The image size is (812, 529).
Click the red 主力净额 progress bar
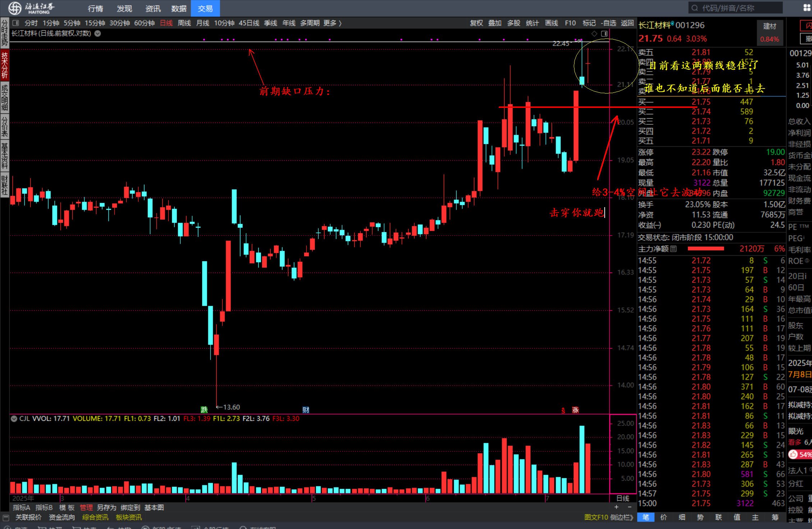[706, 248]
